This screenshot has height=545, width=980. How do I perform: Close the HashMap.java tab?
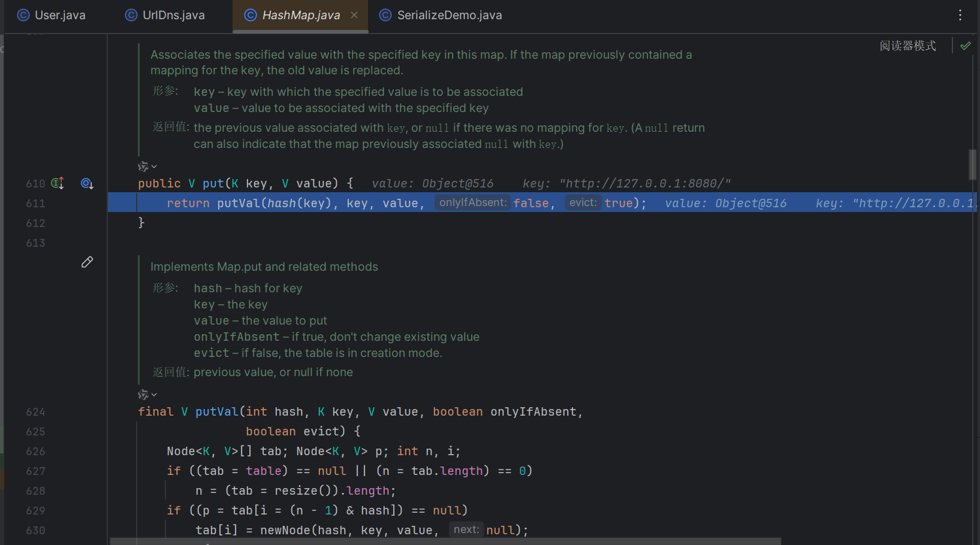pos(354,15)
